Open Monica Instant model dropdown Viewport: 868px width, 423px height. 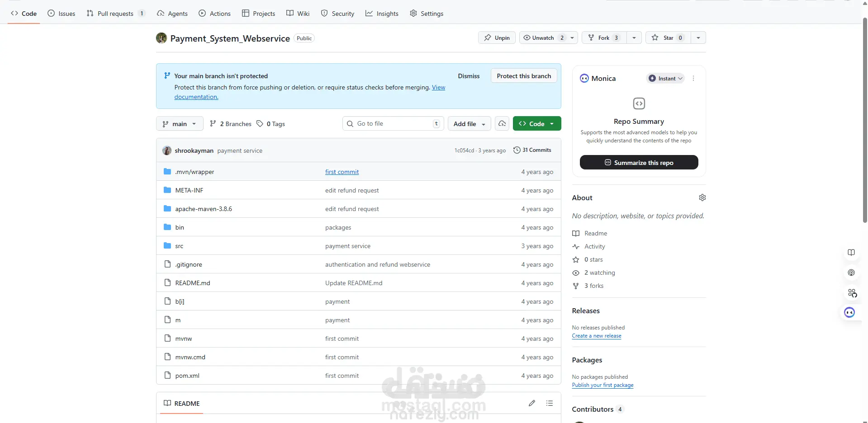click(665, 78)
